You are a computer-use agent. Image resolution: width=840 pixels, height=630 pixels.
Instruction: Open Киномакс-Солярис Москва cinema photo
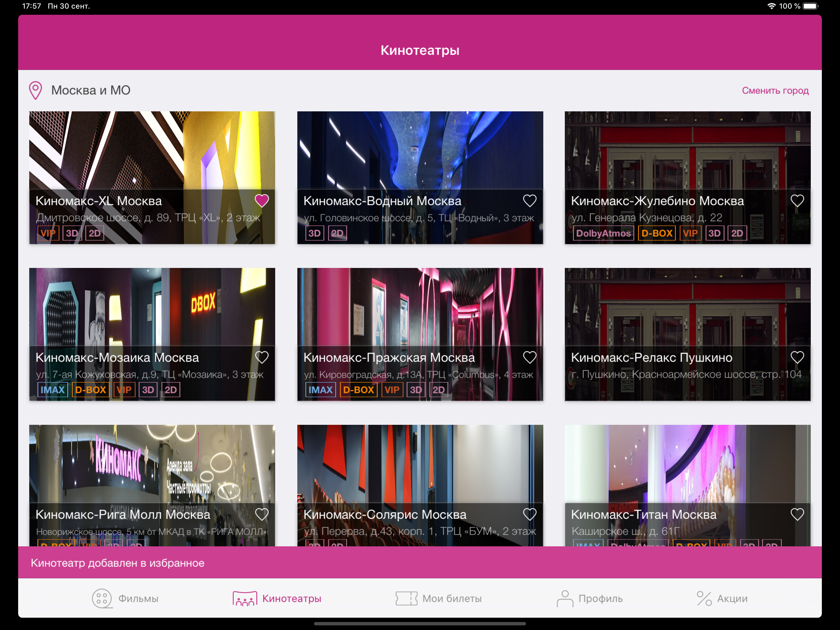point(420,464)
